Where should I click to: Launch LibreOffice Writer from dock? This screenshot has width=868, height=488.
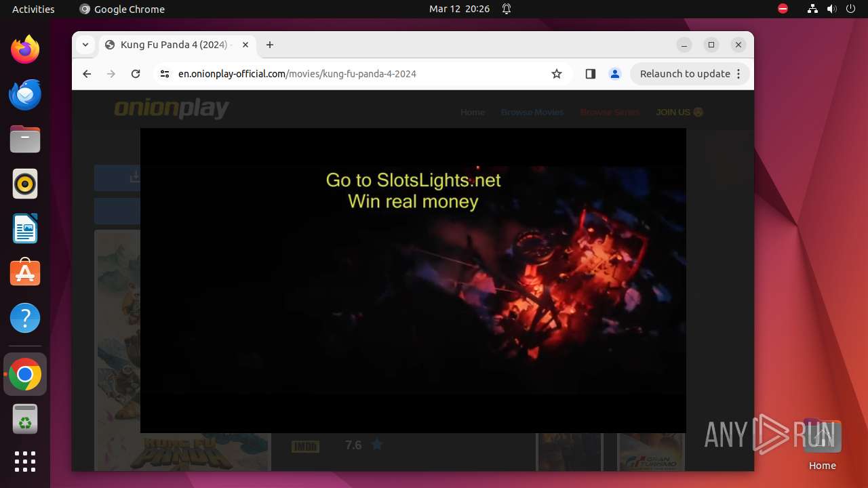click(x=25, y=228)
